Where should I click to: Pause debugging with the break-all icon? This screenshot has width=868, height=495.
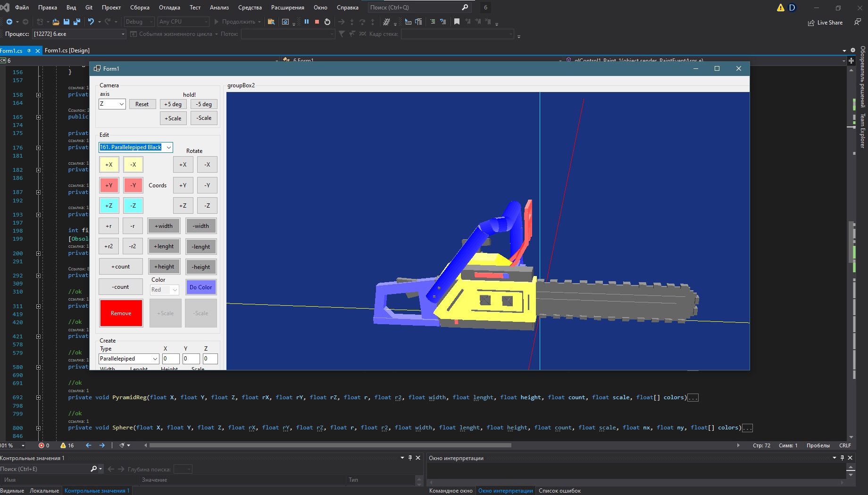click(307, 22)
